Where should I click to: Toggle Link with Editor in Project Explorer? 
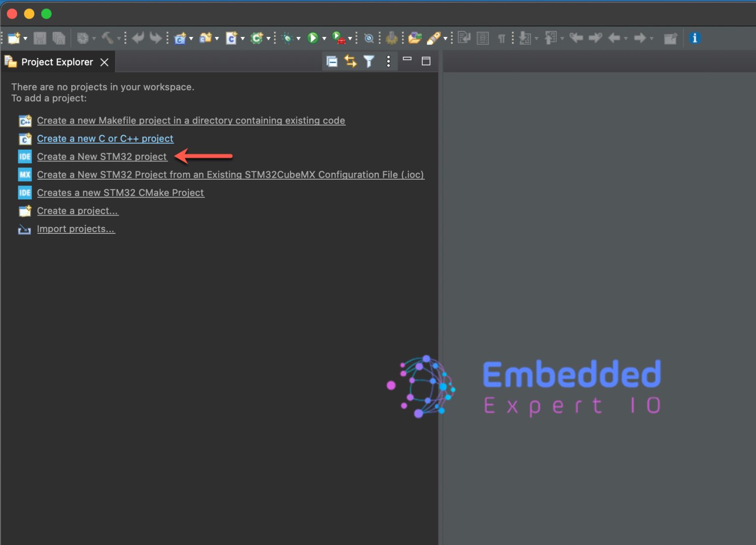click(350, 61)
